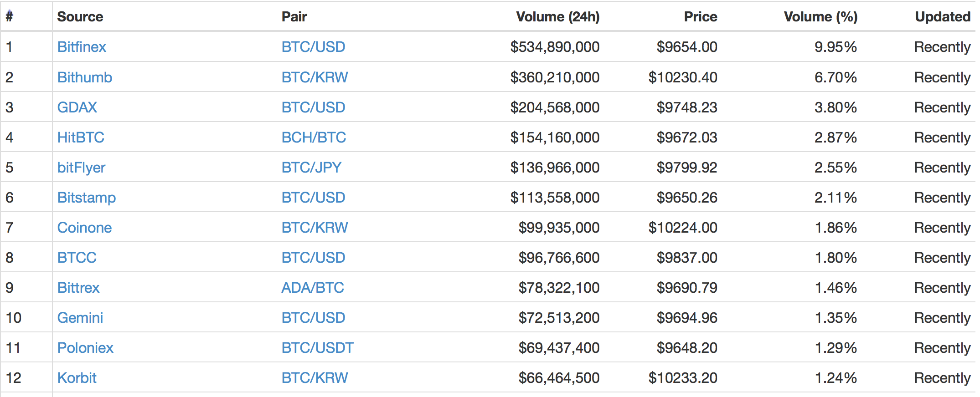This screenshot has width=980, height=397.
Task: Select the HitBTC source link
Action: pos(81,137)
